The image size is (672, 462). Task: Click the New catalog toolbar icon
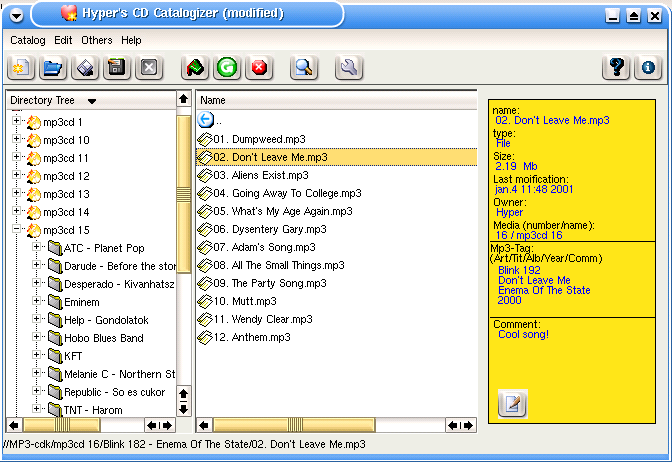point(21,67)
